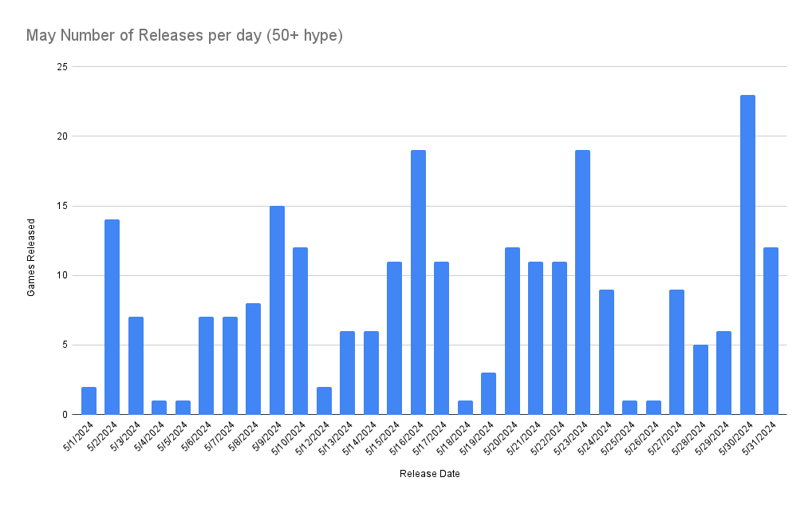Select the short 5/1/2024 bar
The image size is (812, 505).
click(89, 400)
